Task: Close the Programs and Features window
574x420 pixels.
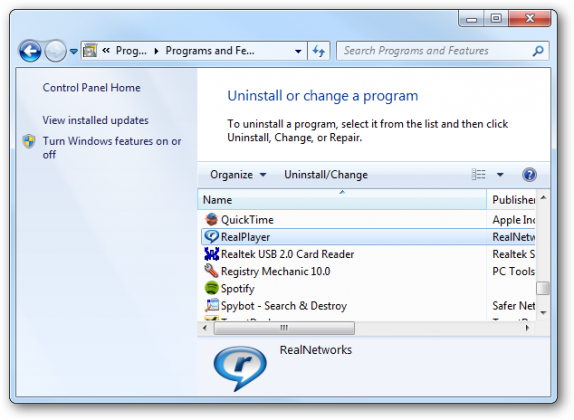Action: (x=529, y=18)
